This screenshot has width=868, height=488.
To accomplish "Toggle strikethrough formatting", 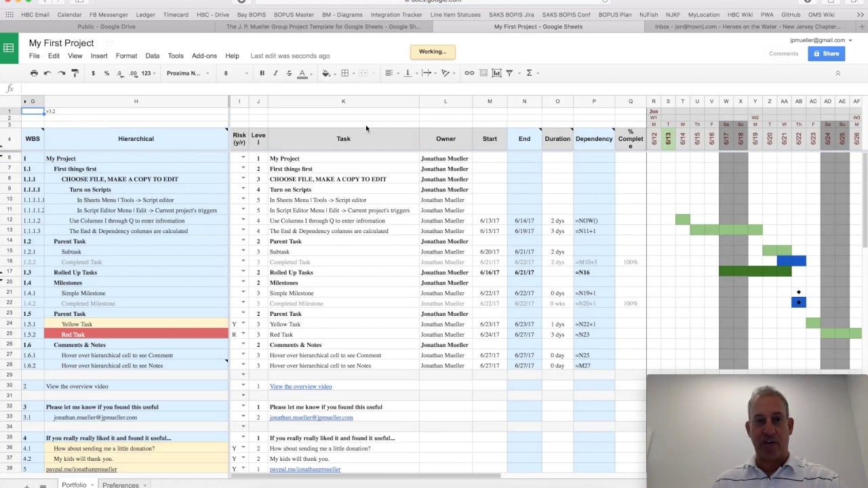I will tap(289, 73).
